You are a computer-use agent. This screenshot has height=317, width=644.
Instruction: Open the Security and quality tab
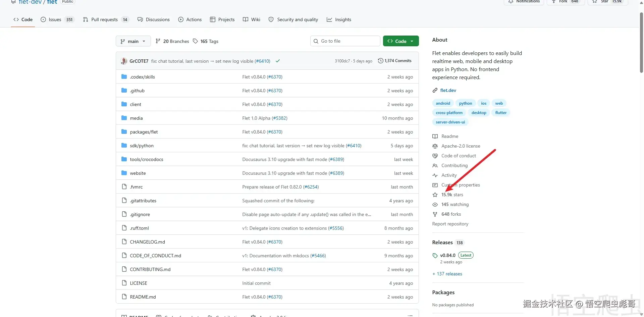click(x=293, y=19)
